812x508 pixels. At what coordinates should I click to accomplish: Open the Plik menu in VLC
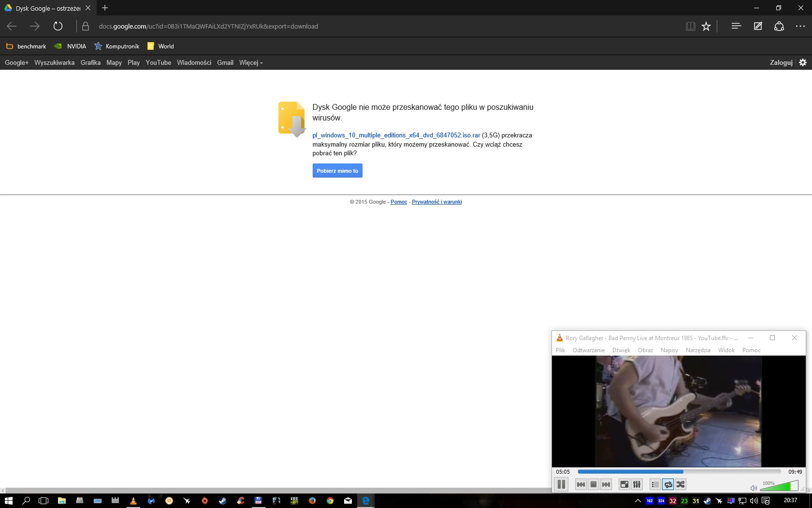point(560,350)
